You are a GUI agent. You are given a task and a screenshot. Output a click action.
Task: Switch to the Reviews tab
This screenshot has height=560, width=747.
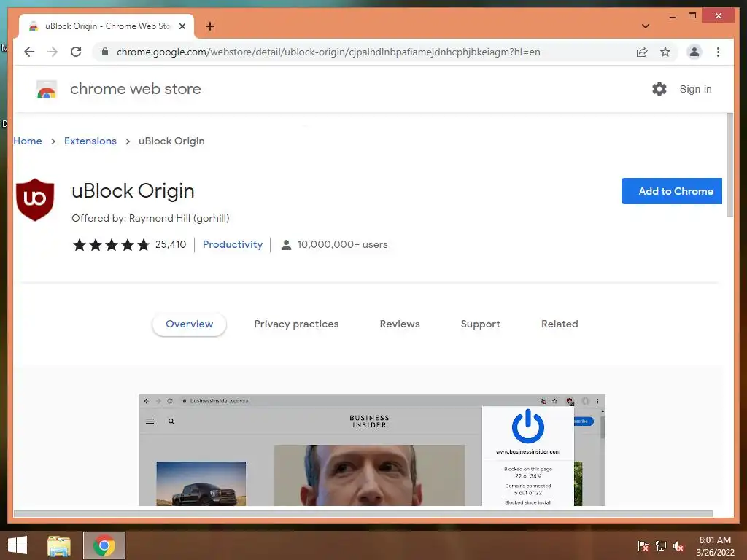point(400,324)
